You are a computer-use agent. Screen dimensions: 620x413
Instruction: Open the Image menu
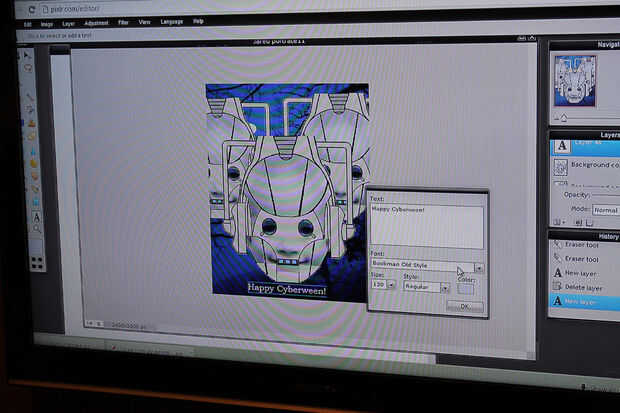pos(47,24)
